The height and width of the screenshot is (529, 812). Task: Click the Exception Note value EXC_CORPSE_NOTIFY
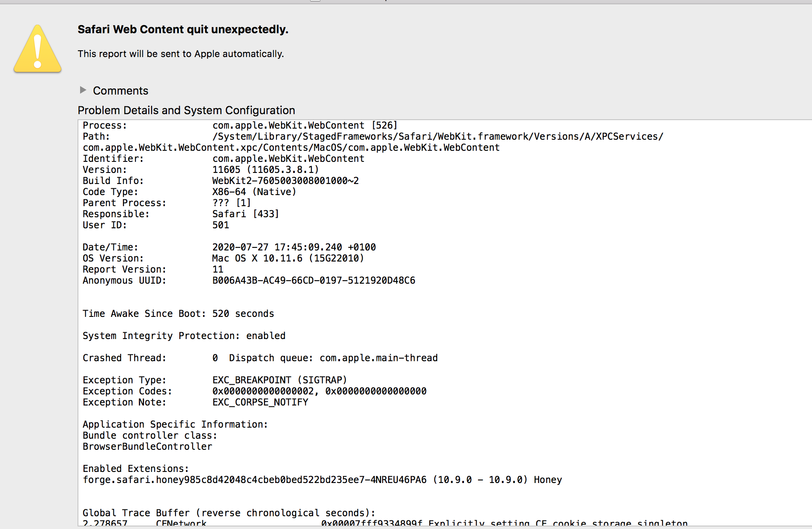click(260, 402)
